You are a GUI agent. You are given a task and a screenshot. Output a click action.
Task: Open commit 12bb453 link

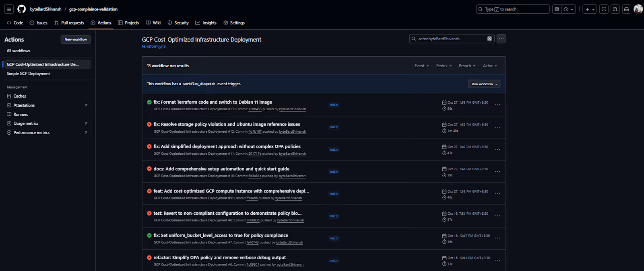point(255,109)
